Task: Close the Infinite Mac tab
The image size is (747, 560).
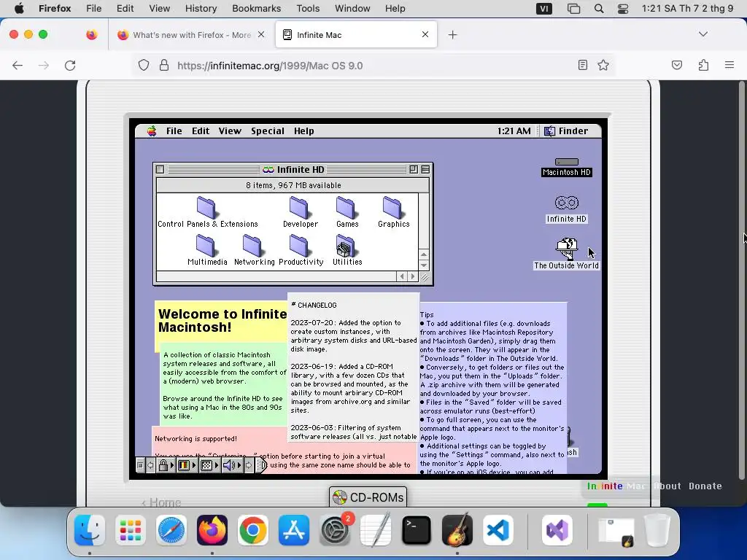Action: (x=425, y=34)
